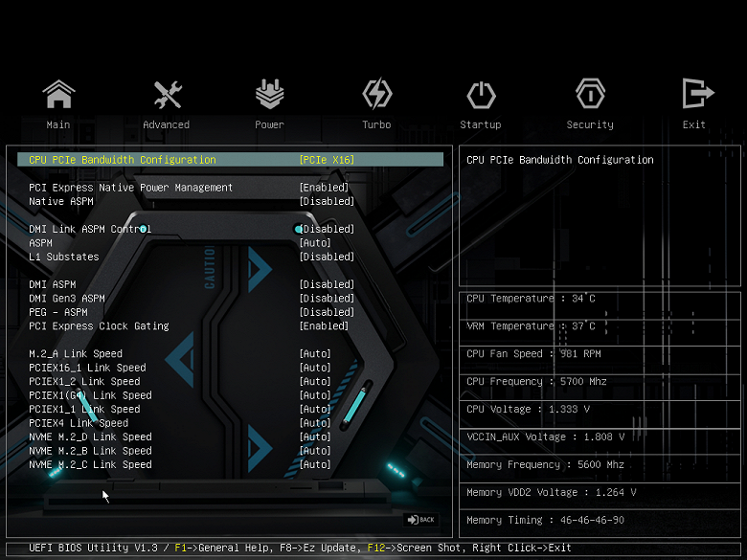Screen dimensions: 747x560
Task: Click the CPU Frequency : 5700 Mhz reading
Action: (536, 381)
